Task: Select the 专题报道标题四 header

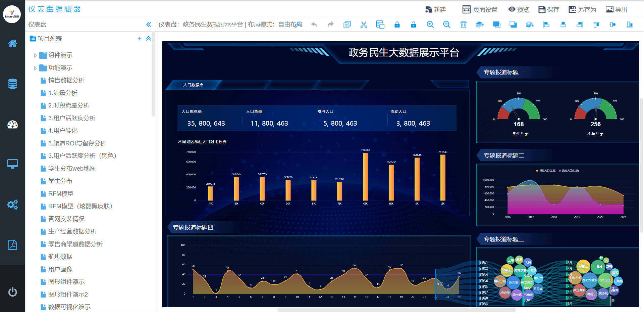Action: point(193,228)
